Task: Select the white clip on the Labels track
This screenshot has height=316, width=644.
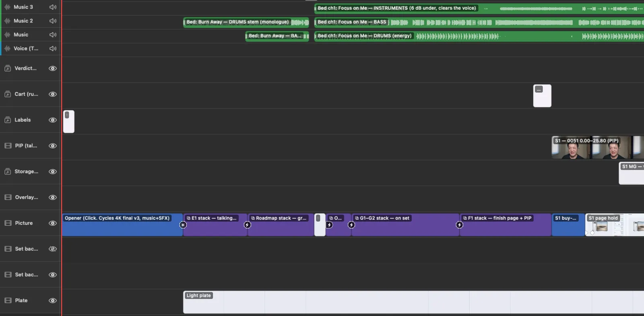Action: click(69, 122)
